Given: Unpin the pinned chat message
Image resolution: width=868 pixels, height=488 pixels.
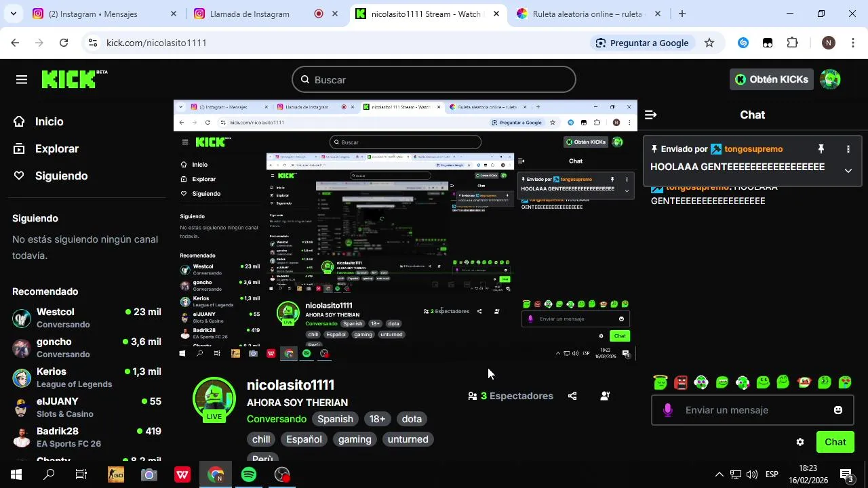Looking at the screenshot, I should (821, 149).
